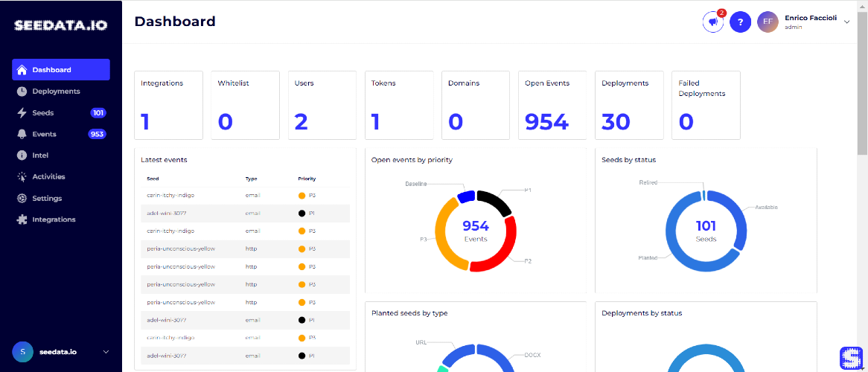This screenshot has width=868, height=372.
Task: Click the SEEDATA.IO logo
Action: tap(61, 25)
